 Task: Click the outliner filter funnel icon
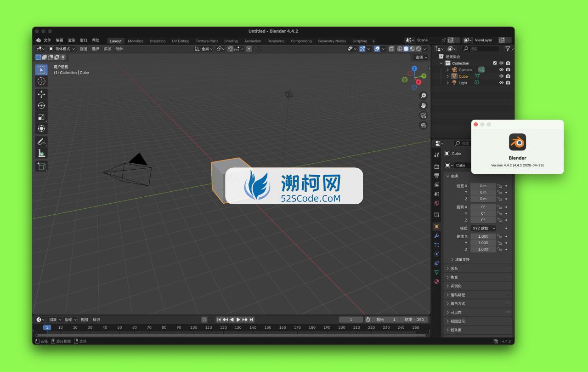508,49
